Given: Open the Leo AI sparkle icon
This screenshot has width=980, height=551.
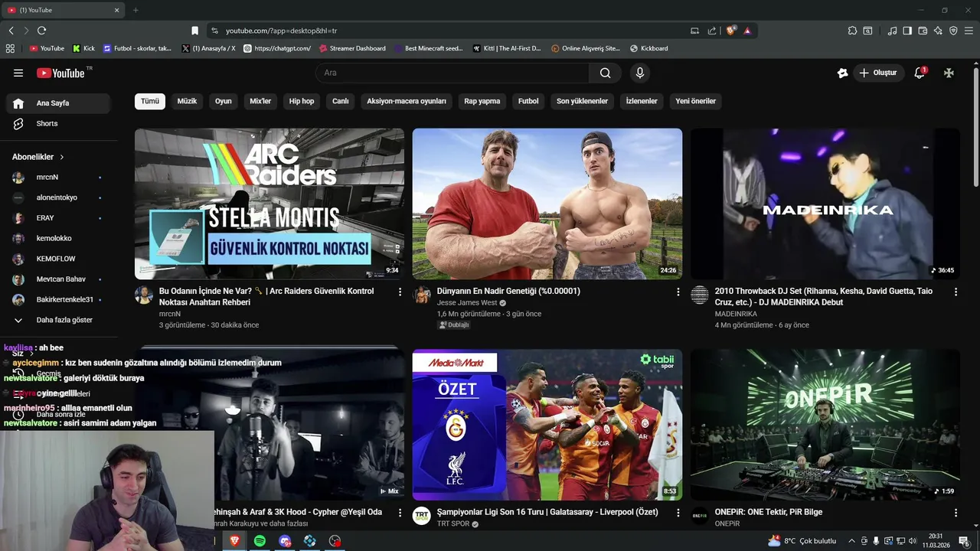Looking at the screenshot, I should 938,31.
